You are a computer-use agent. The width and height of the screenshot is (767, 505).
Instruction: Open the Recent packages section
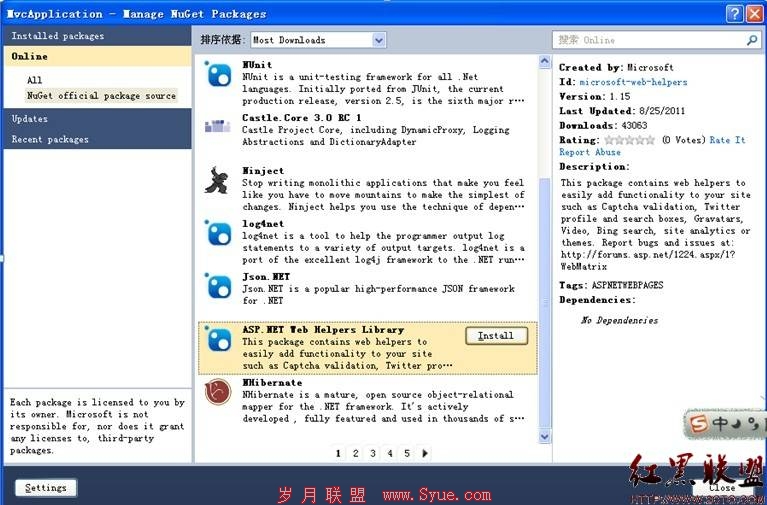pos(97,139)
